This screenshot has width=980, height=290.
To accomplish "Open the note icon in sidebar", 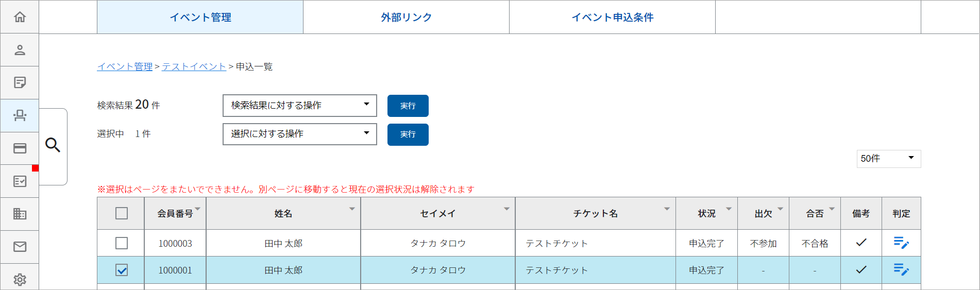I will point(20,82).
